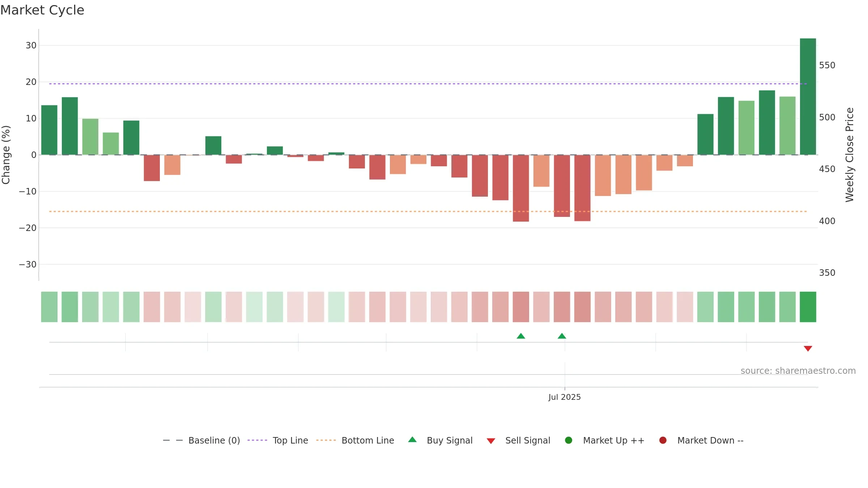
Task: Click the red sell signal triangle marker
Action: pos(808,348)
